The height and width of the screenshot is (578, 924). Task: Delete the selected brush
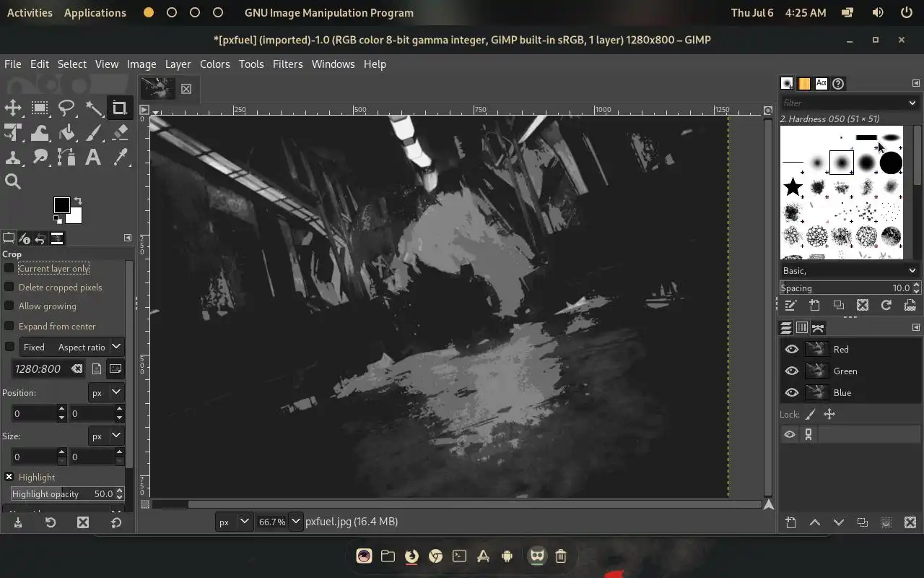(862, 306)
